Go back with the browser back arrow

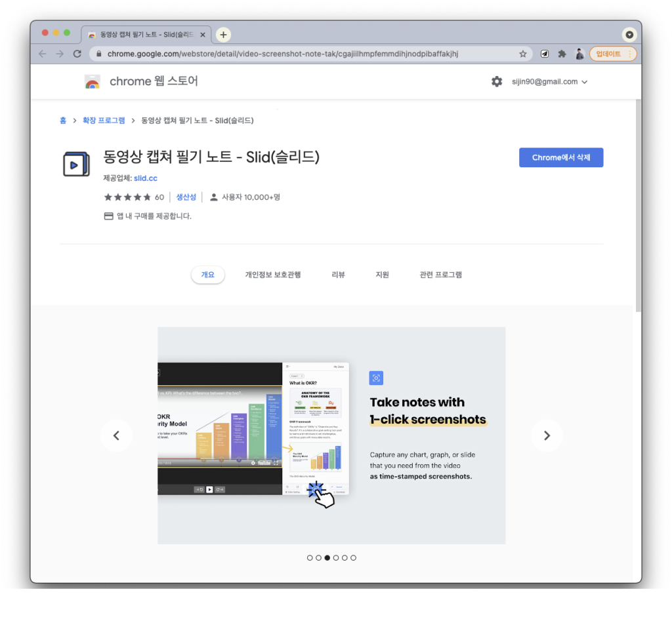[42, 54]
